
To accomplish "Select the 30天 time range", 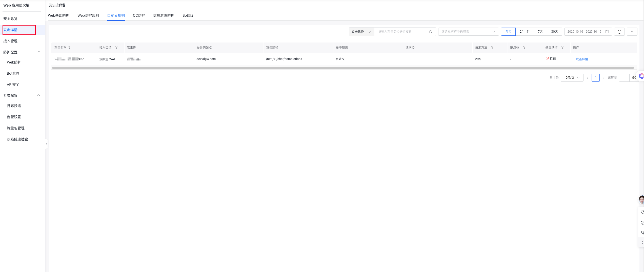I will coord(554,32).
